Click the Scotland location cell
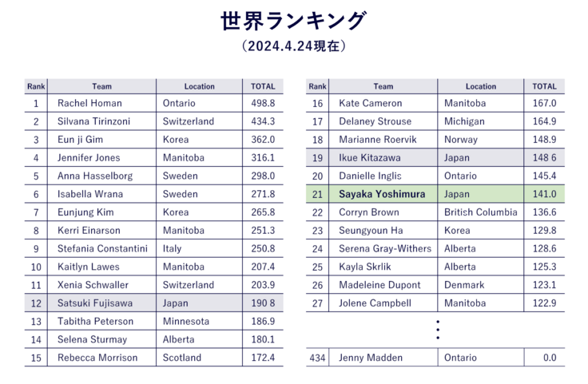Image resolution: width=588 pixels, height=384 pixels. [183, 358]
